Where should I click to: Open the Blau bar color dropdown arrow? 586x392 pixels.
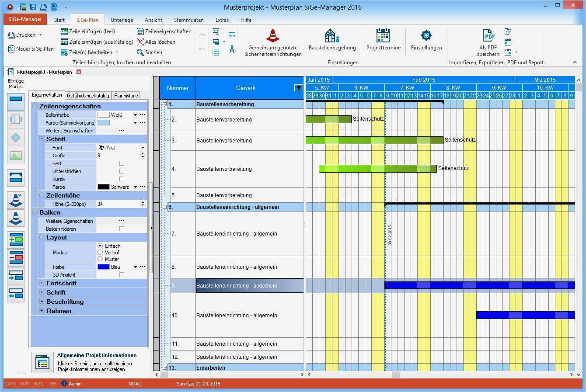click(x=135, y=267)
